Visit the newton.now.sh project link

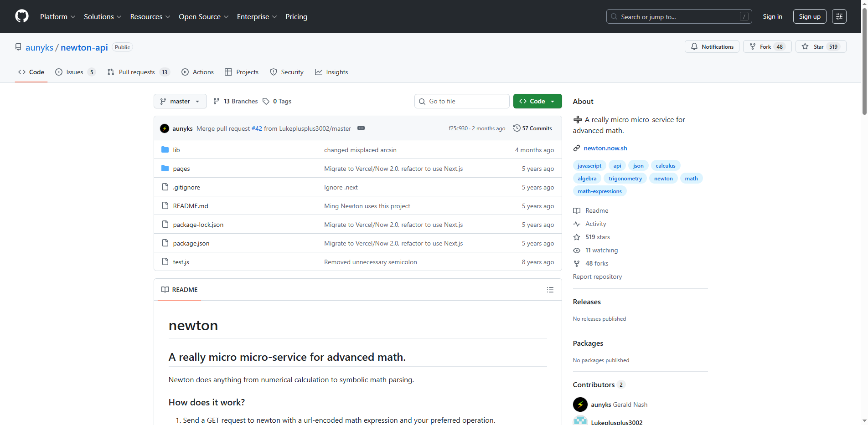tap(606, 148)
